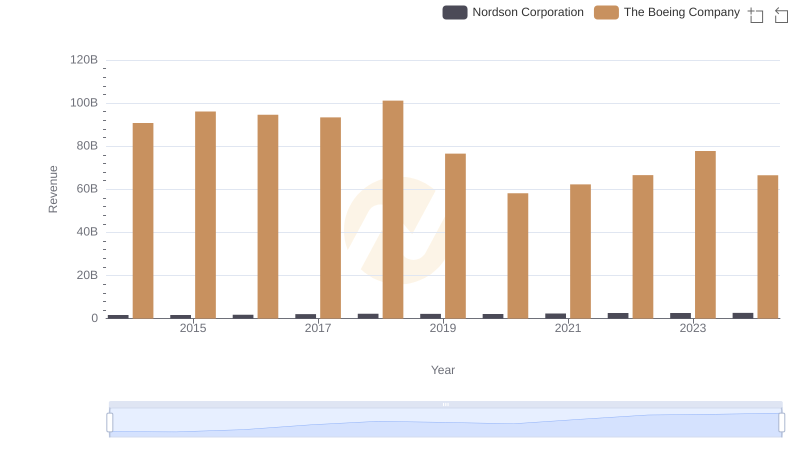
Task: Click the 40B y-axis label
Action: [87, 232]
